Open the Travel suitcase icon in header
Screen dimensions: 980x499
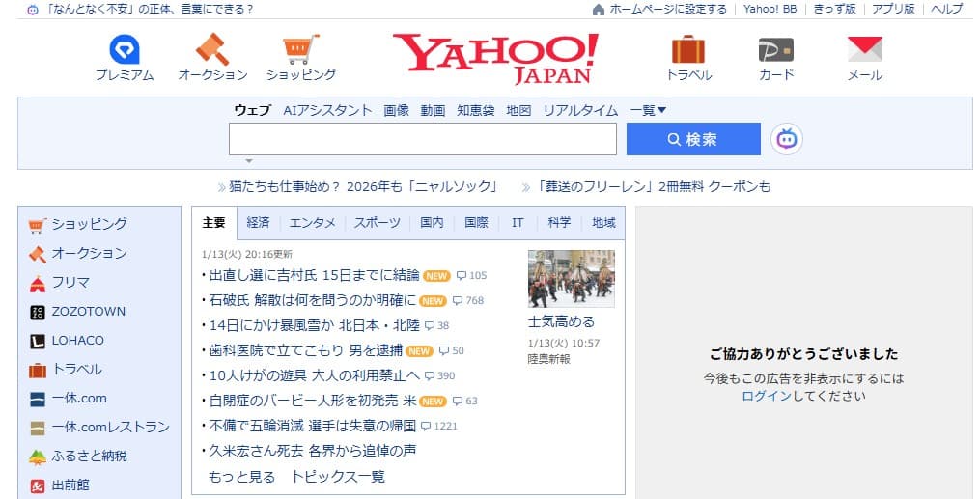click(688, 49)
